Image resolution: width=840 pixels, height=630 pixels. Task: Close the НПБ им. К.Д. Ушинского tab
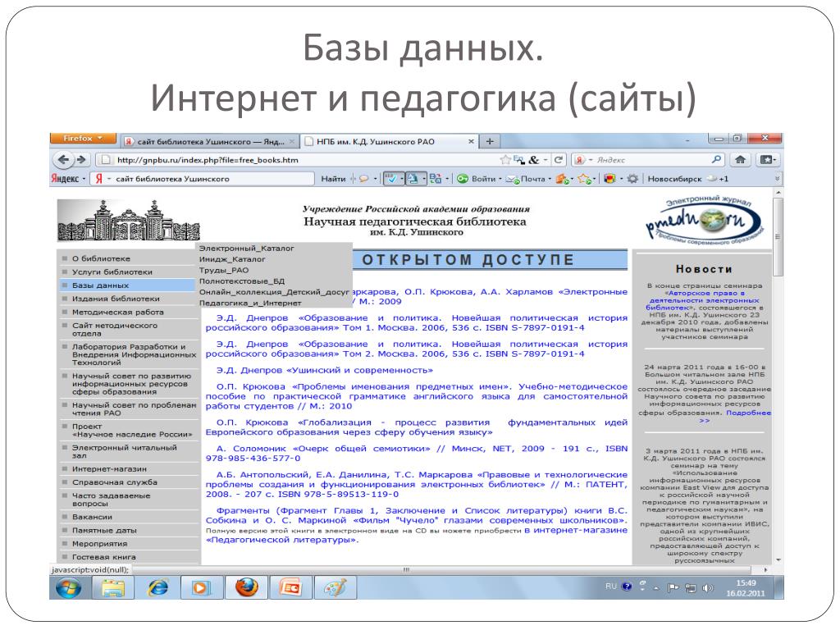tap(471, 141)
